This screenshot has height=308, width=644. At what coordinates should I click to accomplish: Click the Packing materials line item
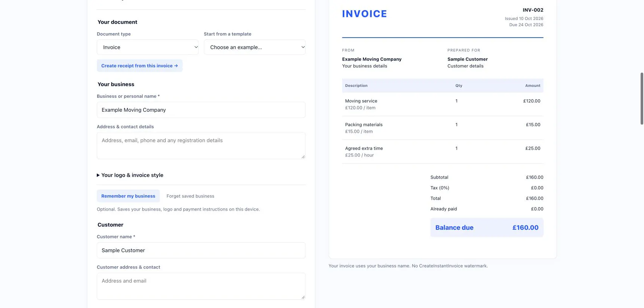click(364, 125)
